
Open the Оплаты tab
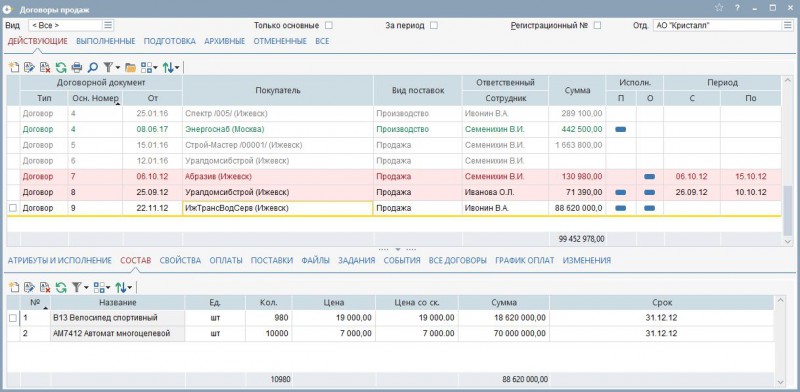coord(226,260)
